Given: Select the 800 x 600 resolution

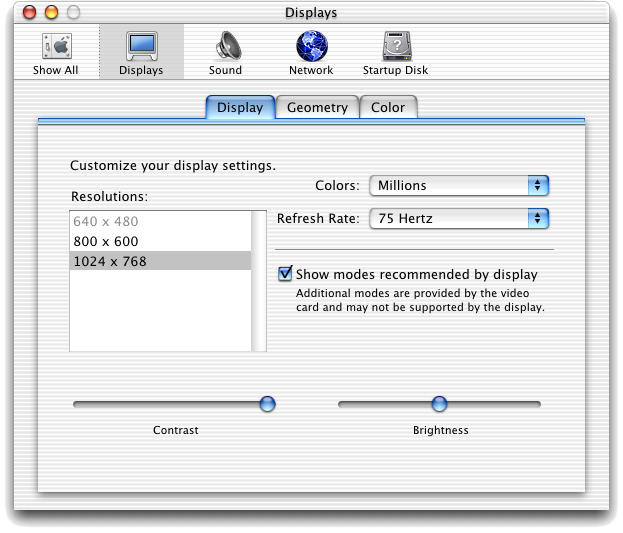Looking at the screenshot, I should [x=160, y=241].
